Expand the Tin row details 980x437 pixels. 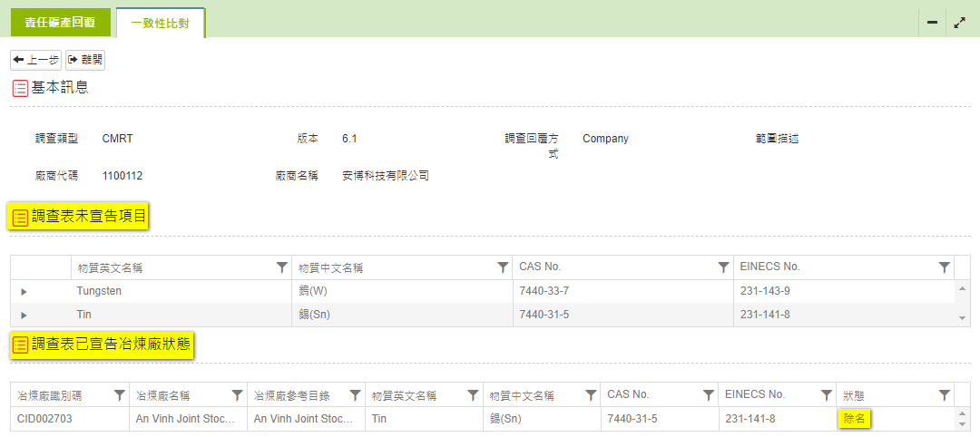(x=24, y=315)
